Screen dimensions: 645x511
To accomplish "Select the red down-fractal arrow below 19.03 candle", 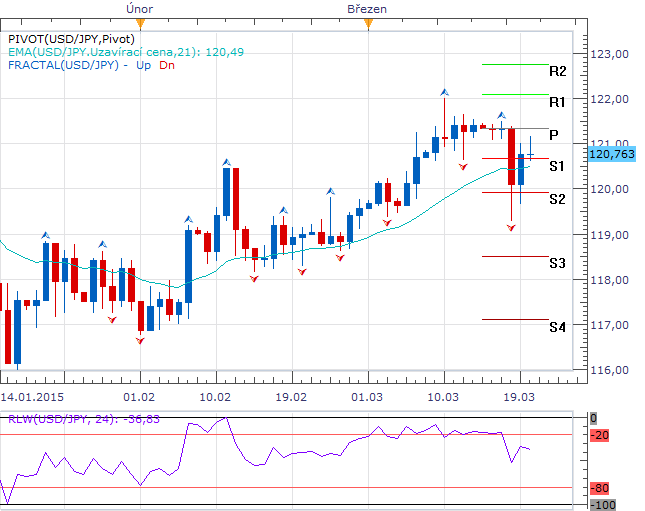I will pyautogui.click(x=511, y=229).
